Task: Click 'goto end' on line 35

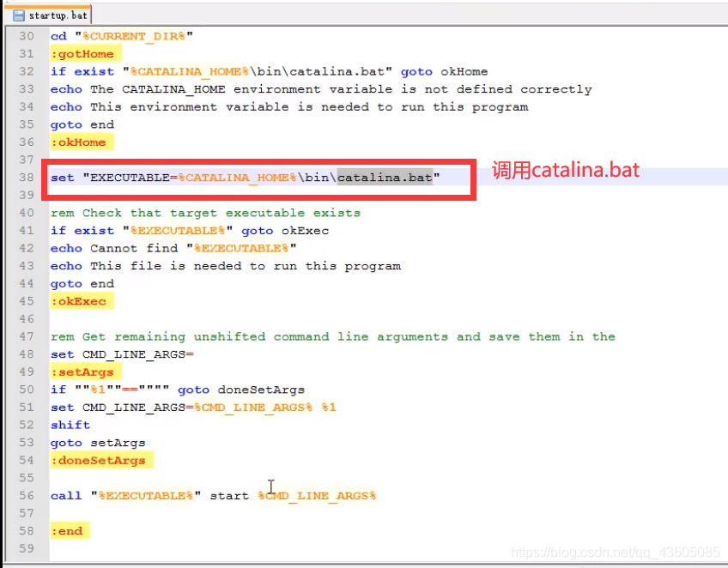Action: [82, 124]
